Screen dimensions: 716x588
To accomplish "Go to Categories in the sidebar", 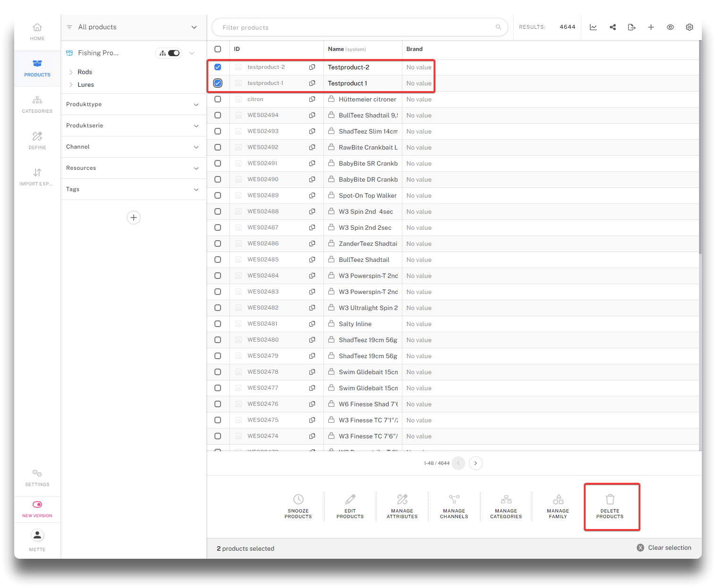I will click(37, 104).
